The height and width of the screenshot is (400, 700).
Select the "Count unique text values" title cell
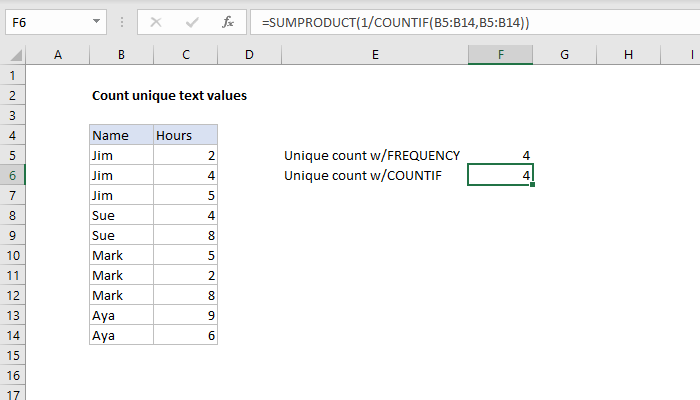click(x=168, y=96)
